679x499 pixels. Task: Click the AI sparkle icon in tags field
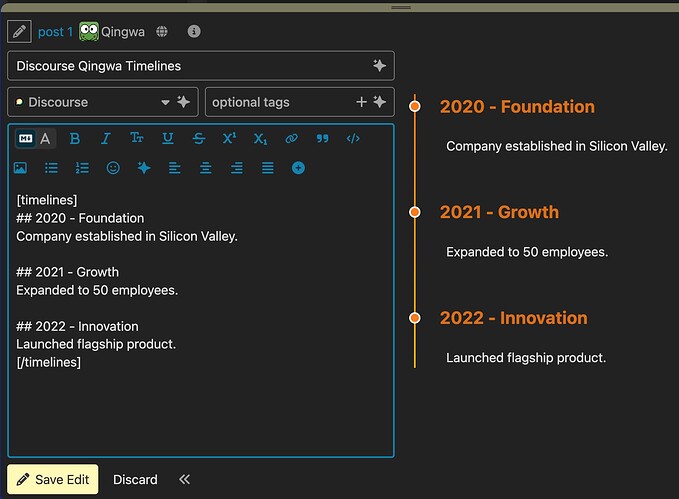[x=380, y=102]
